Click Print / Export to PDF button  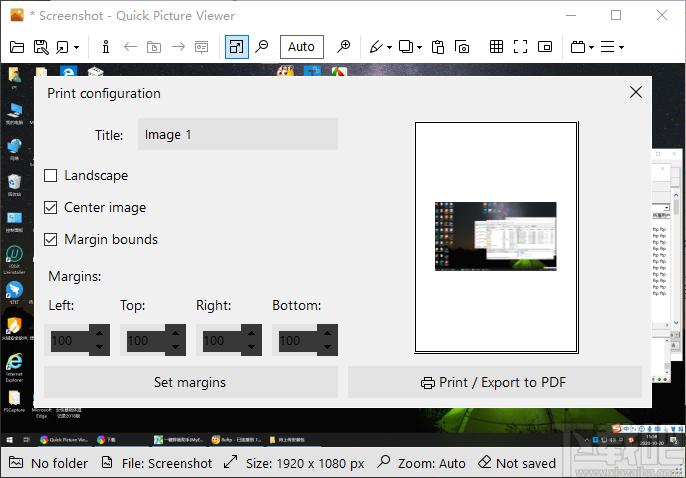tap(494, 382)
